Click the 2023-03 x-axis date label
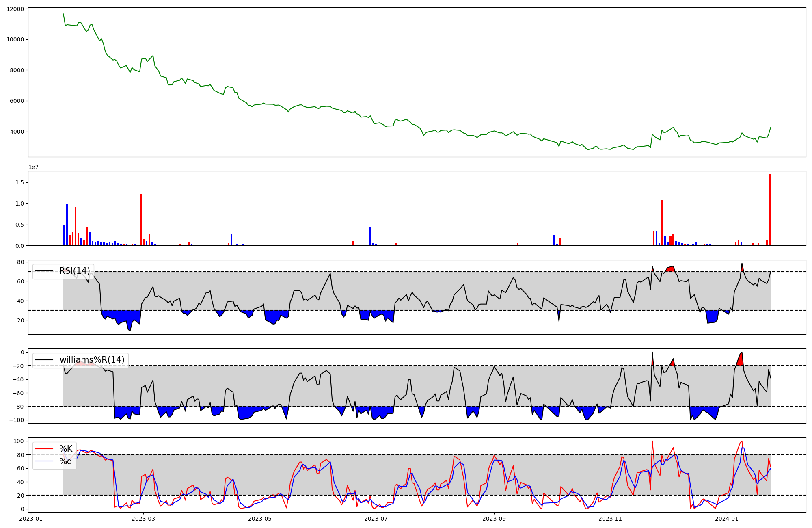This screenshot has height=528, width=812. point(143,519)
